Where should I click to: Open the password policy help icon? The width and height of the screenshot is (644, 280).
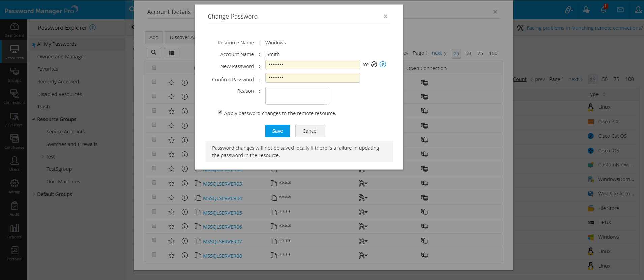[383, 64]
